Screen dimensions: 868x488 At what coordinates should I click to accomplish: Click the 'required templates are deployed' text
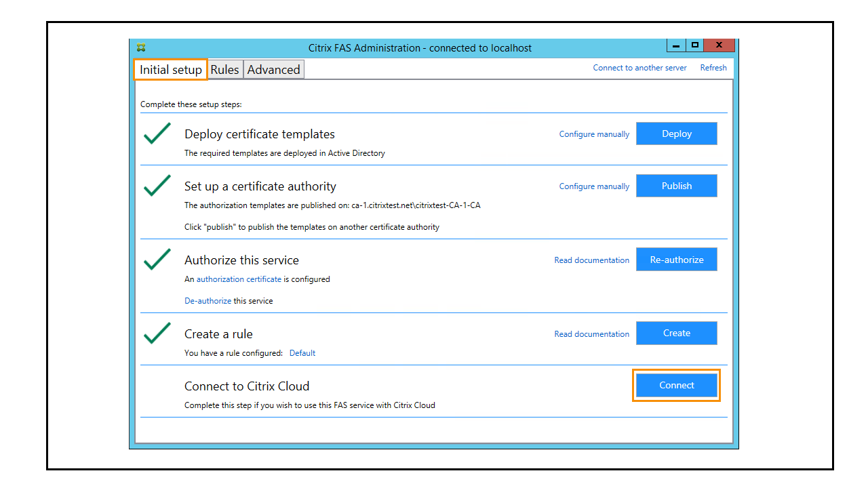285,153
